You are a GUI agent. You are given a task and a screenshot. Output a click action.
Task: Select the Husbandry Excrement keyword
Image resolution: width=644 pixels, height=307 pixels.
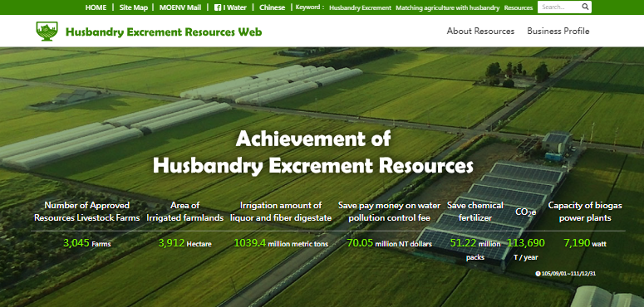coord(360,7)
